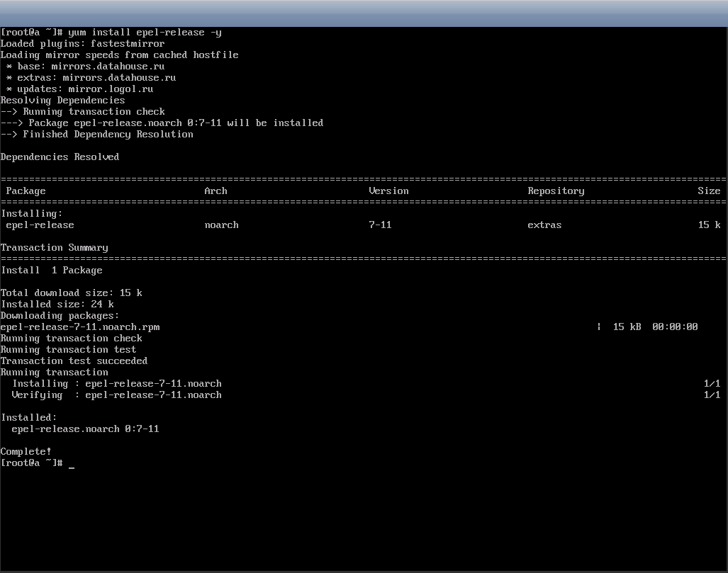728x573 pixels.
Task: Select the "Running transaction" line above Installing
Action: (55, 373)
